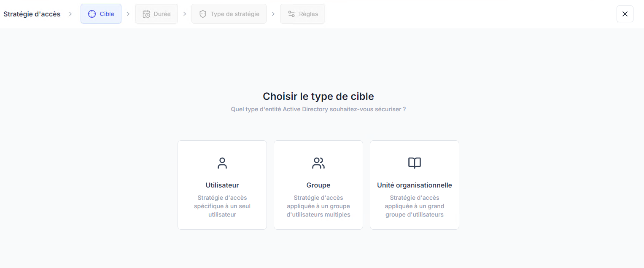
Task: Jump to the Règles step label
Action: coord(309,14)
